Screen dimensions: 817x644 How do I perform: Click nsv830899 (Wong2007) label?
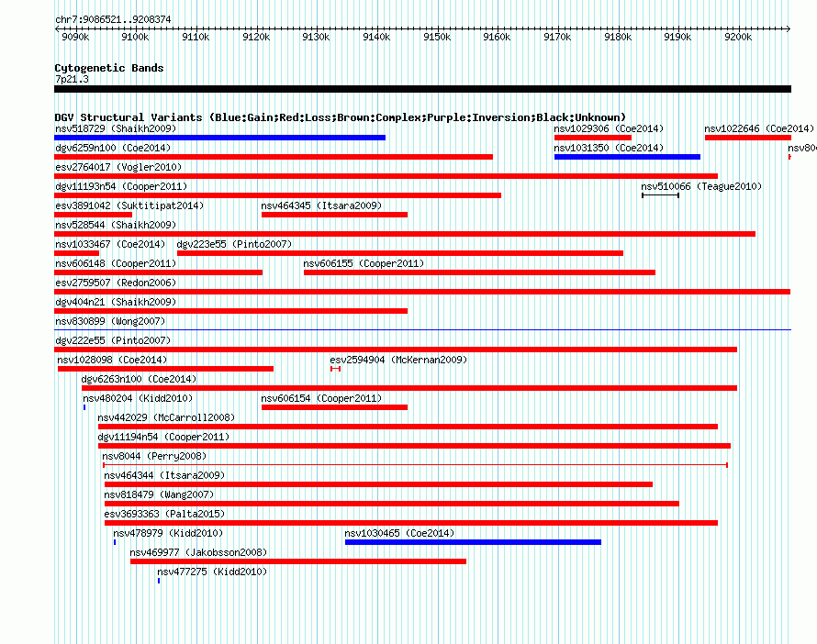pos(110,321)
